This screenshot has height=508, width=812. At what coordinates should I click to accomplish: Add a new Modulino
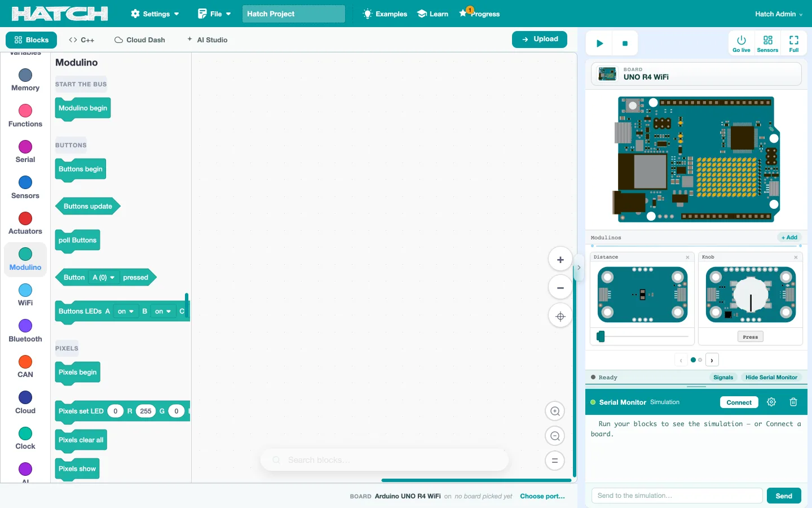789,238
